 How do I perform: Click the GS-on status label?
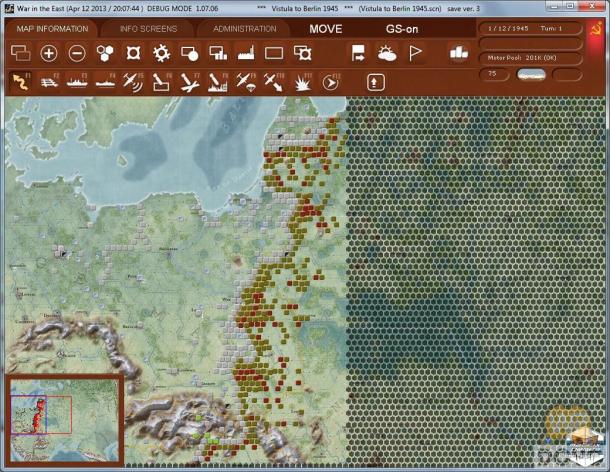(x=401, y=29)
